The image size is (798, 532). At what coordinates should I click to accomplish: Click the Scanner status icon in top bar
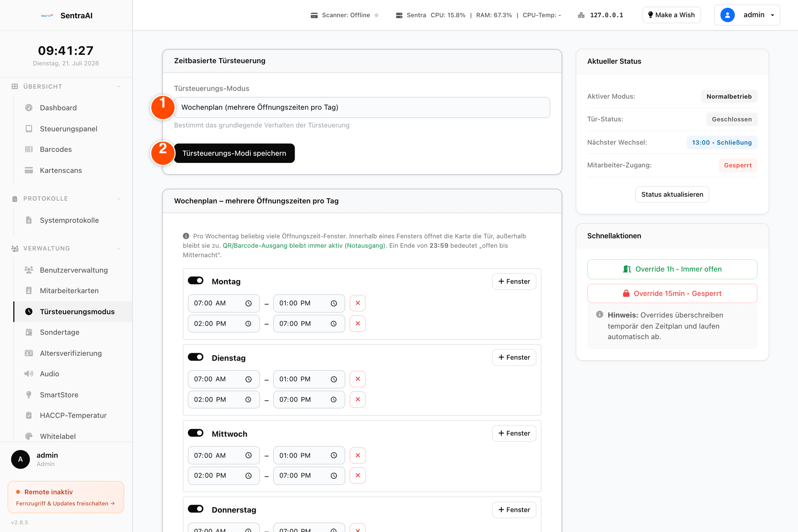point(314,15)
